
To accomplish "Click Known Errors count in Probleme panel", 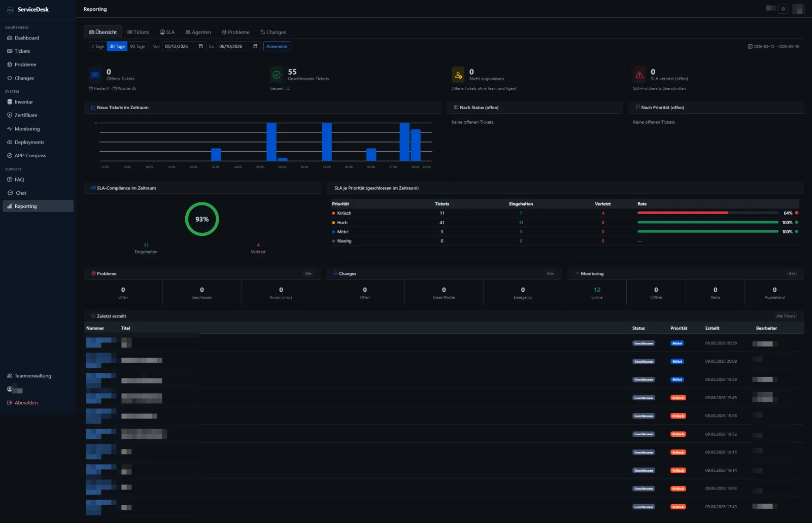I will point(281,290).
